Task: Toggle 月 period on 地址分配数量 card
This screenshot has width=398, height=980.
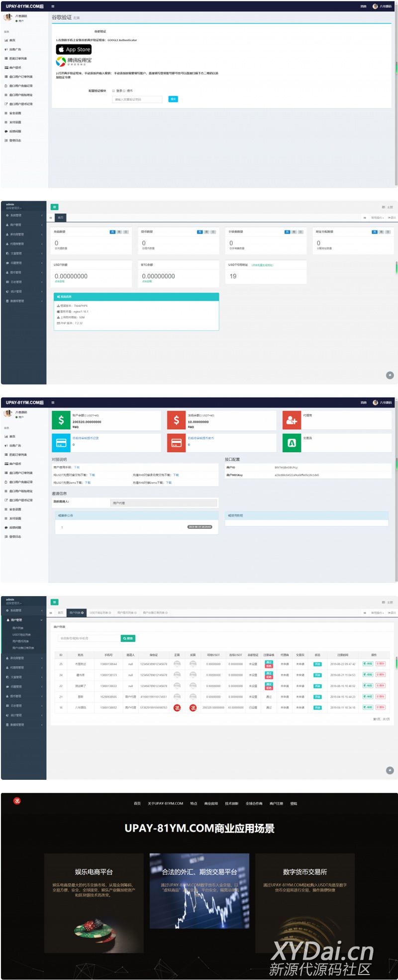Action: (375, 232)
